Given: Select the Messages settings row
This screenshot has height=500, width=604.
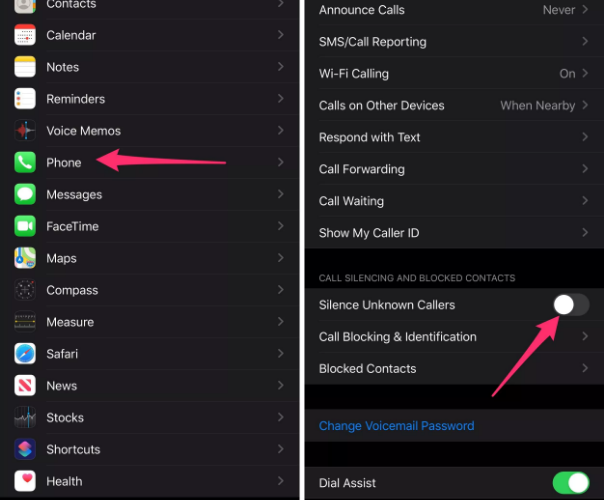Looking at the screenshot, I should (x=149, y=195).
